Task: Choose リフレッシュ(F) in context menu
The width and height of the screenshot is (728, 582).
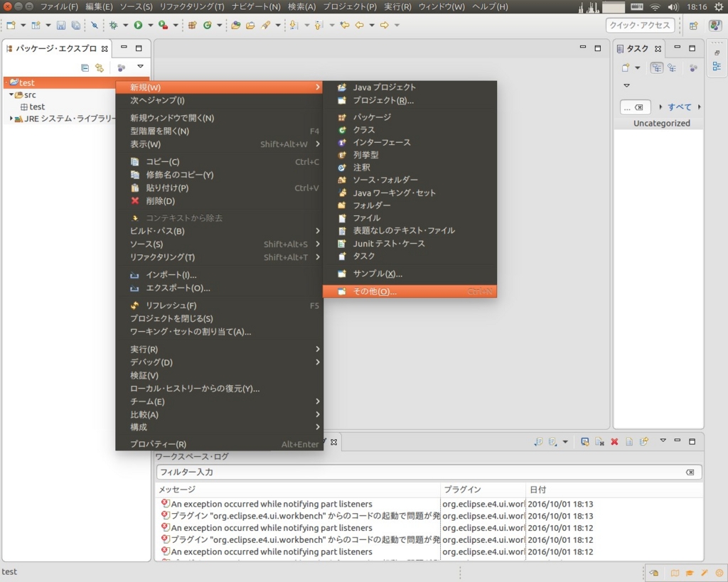Action: [x=219, y=306]
